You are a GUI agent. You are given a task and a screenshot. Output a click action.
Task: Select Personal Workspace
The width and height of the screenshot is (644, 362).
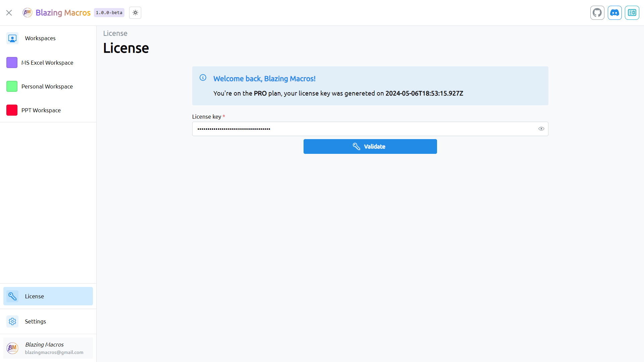click(x=48, y=86)
